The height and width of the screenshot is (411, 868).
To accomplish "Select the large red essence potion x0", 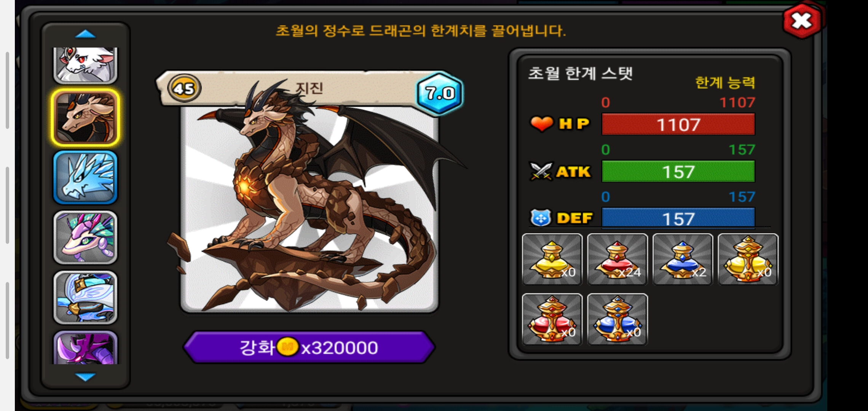I will click(552, 319).
